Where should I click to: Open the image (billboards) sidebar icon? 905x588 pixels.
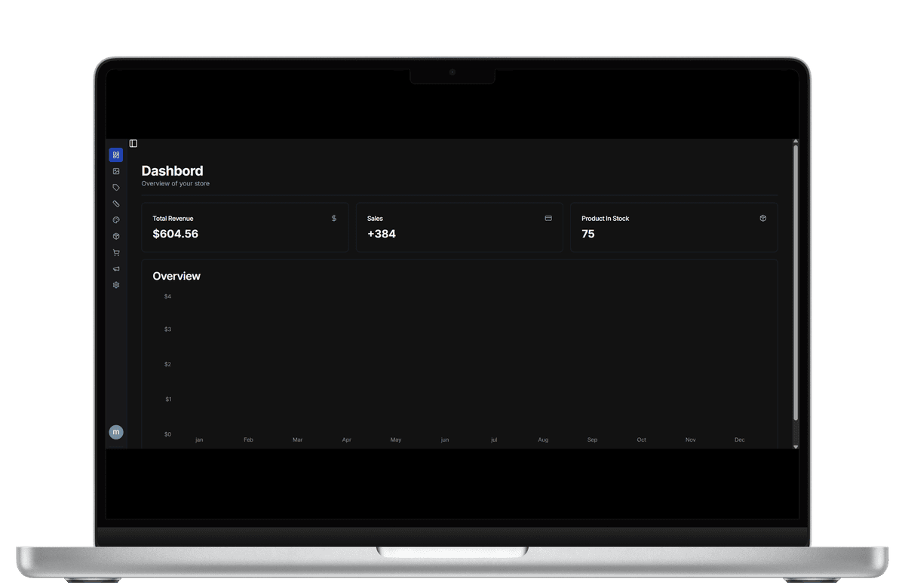point(116,171)
